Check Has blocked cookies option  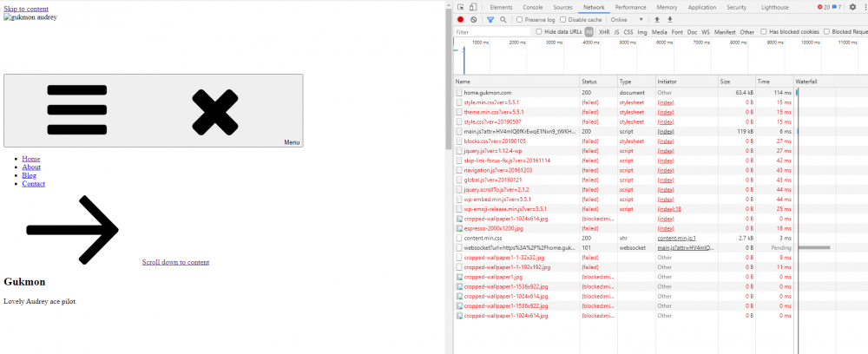pyautogui.click(x=763, y=31)
